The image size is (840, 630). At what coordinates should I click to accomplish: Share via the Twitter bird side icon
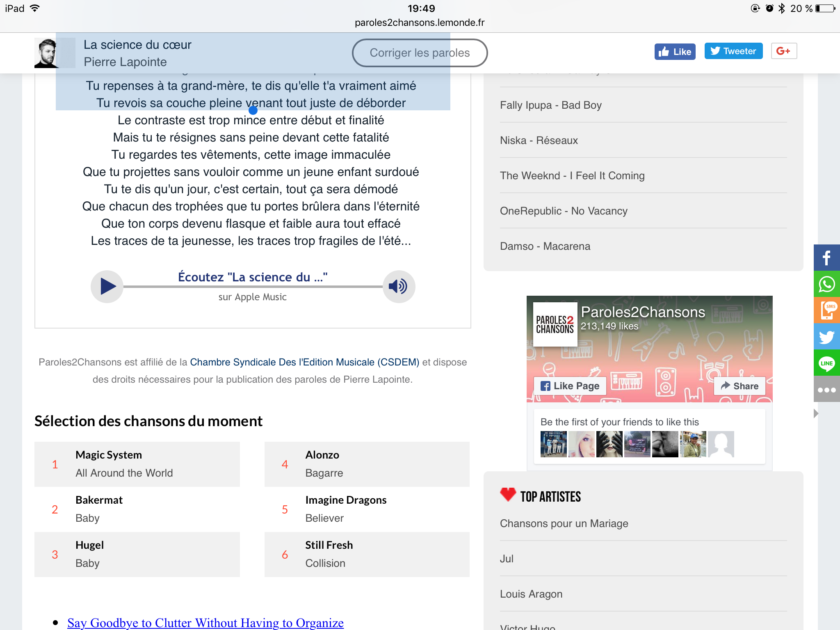826,336
